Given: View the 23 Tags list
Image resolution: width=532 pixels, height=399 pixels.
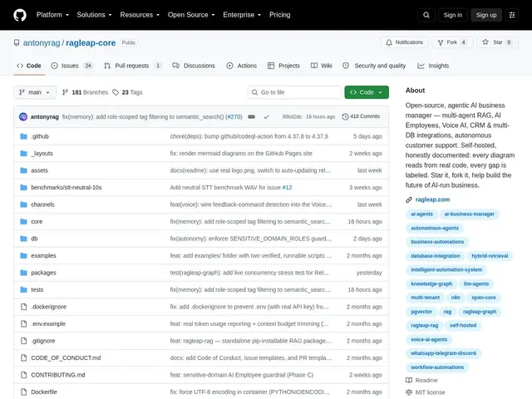Looking at the screenshot, I should [x=127, y=92].
